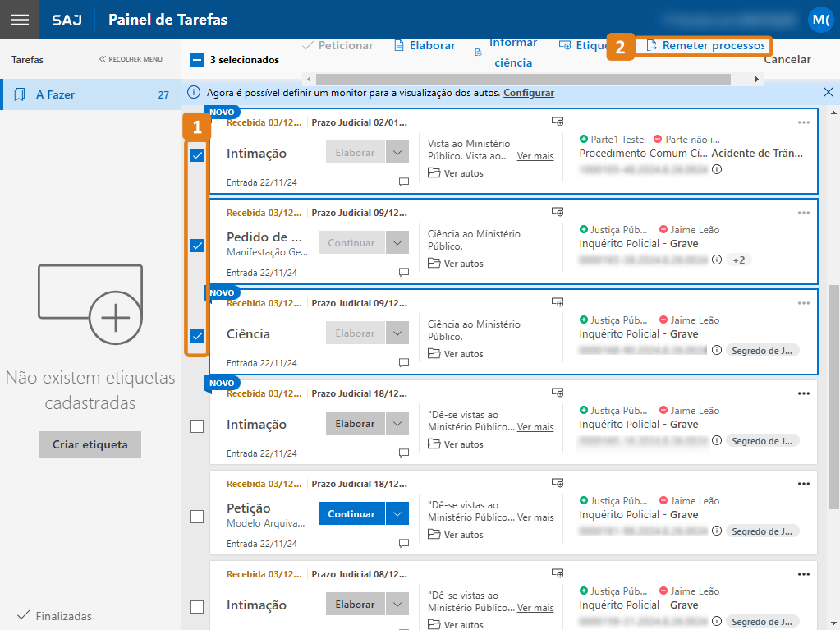This screenshot has width=840, height=630.
Task: Uncheck the first Intimação task checkbox
Action: 197,155
